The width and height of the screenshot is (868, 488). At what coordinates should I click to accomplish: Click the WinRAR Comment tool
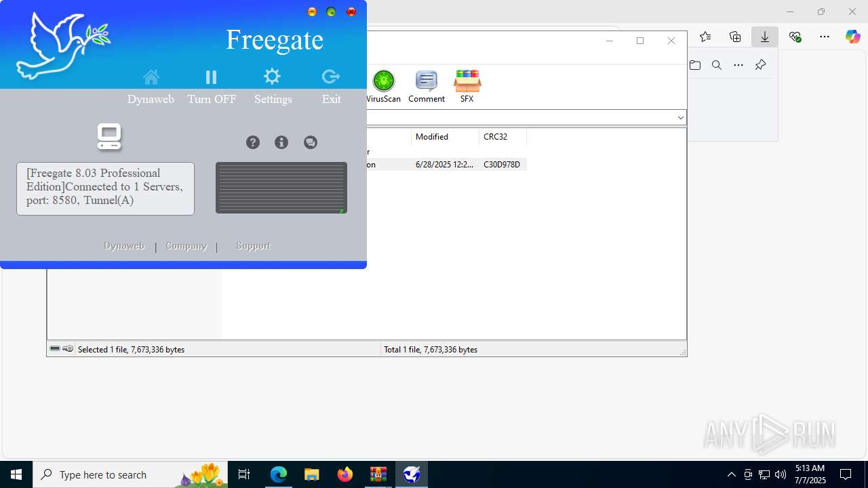pos(427,87)
